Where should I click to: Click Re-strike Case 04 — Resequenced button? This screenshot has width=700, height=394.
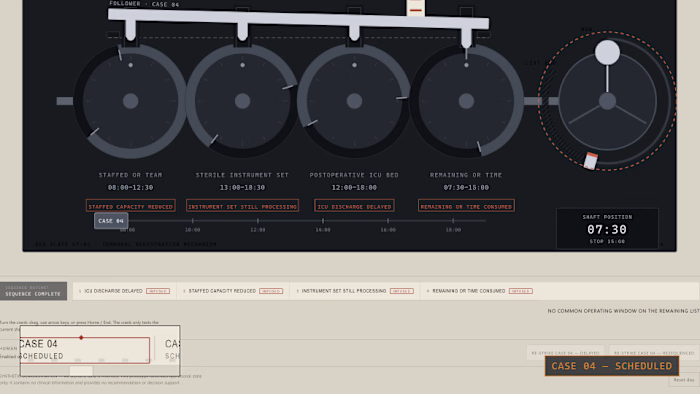654,353
